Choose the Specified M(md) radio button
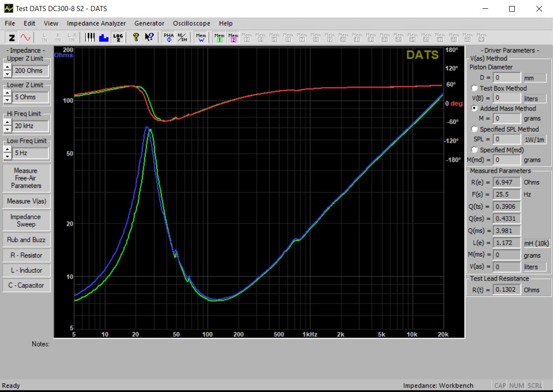Viewport: 553px width, 392px height. [474, 150]
